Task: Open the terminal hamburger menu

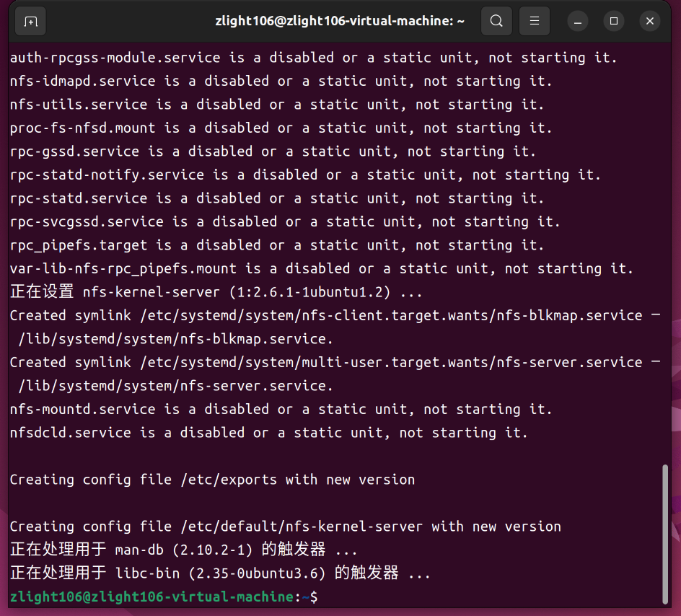Action: [534, 21]
